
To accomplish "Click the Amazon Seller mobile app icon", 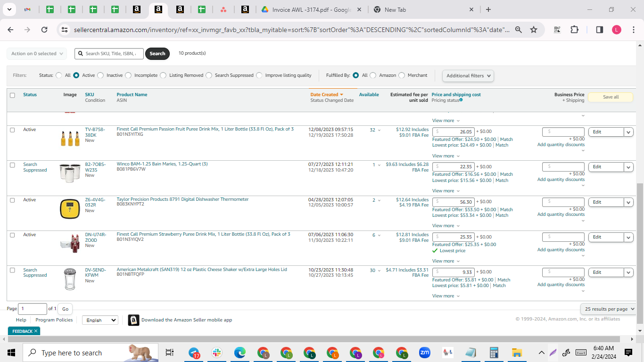I will 134,320.
